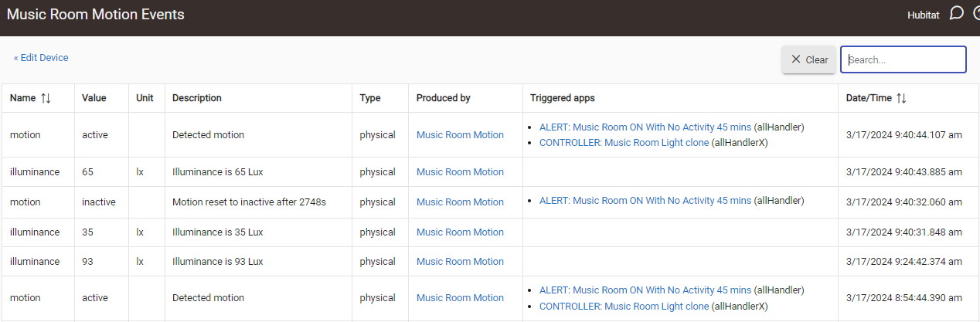Open ALERT app link in last row
980x322 pixels.
pos(645,290)
